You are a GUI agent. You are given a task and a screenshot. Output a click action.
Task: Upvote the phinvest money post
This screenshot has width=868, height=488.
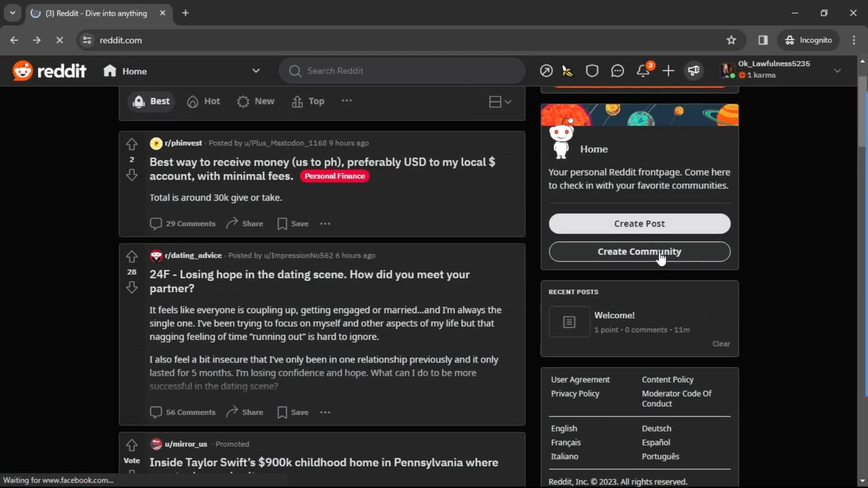click(132, 144)
